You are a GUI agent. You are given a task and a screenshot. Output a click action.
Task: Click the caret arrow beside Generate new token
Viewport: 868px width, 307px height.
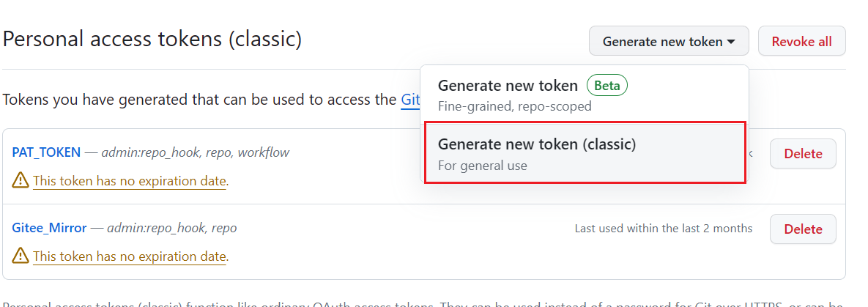point(731,42)
